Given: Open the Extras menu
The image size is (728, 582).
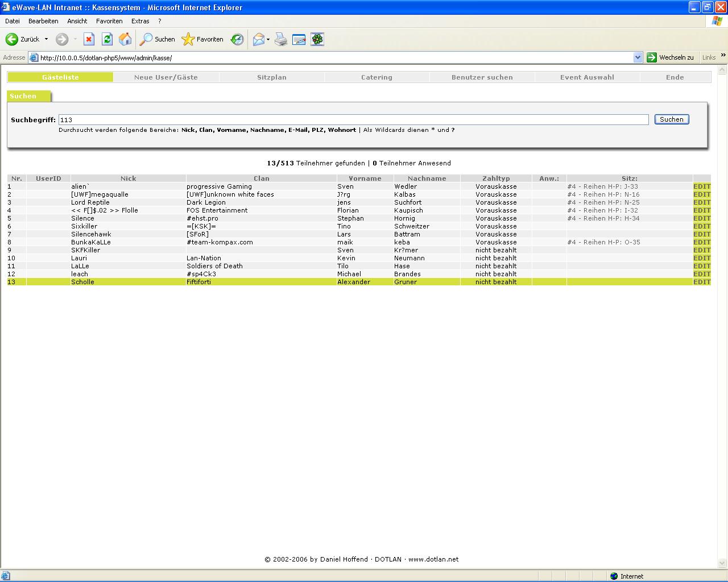Looking at the screenshot, I should (x=140, y=21).
